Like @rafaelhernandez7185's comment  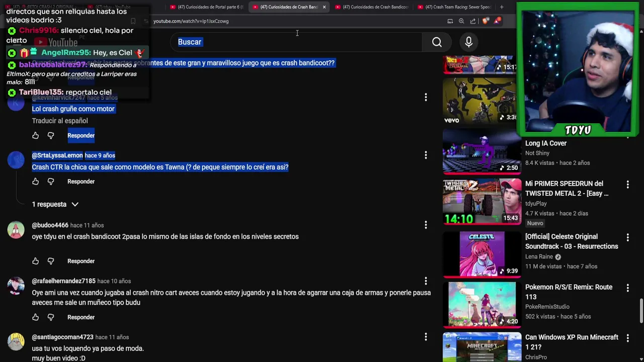(35, 317)
